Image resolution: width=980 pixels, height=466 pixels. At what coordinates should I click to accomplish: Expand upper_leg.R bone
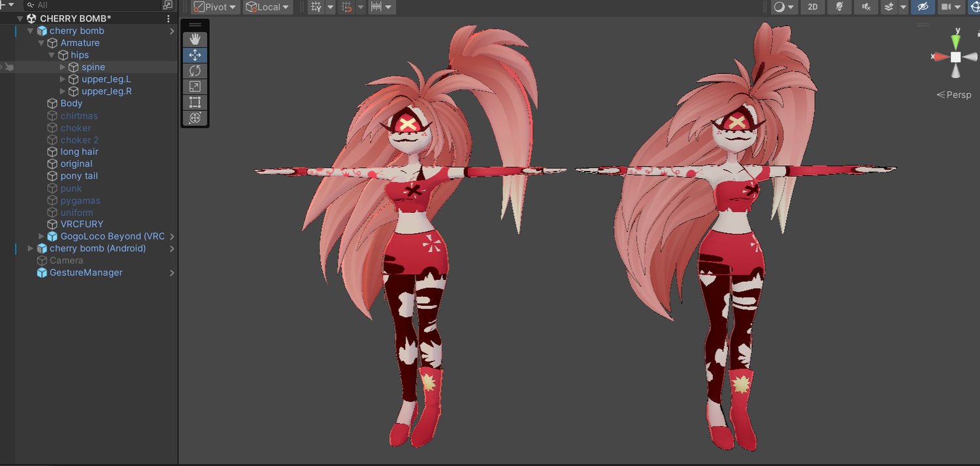[63, 91]
